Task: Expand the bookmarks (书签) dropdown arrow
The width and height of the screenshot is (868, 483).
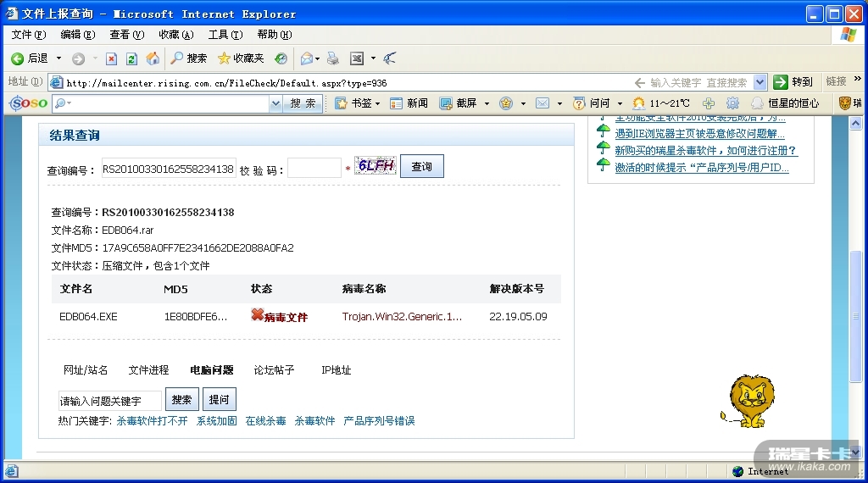Action: coord(377,103)
